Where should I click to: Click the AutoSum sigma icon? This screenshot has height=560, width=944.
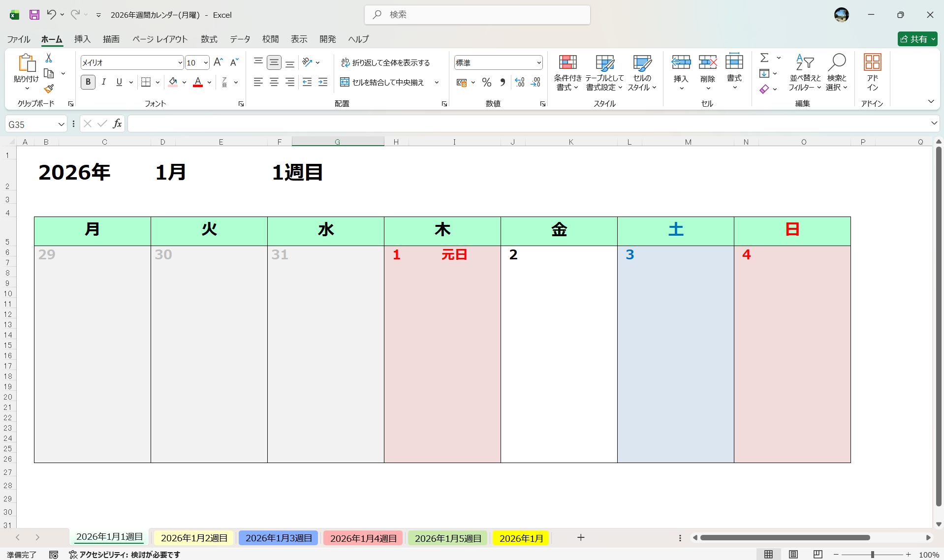coord(764,58)
